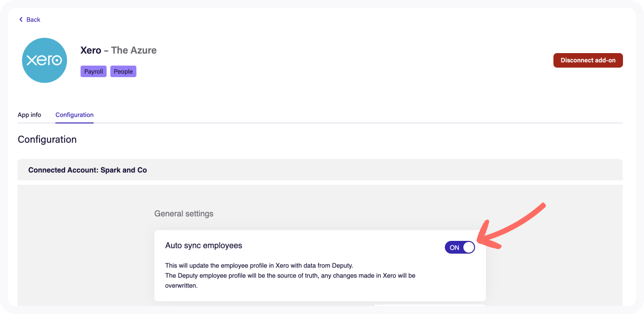Click the Xero logo icon
This screenshot has width=644, height=314.
coord(45,60)
